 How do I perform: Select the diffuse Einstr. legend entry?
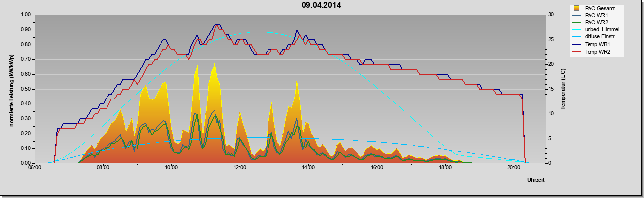(x=594, y=37)
